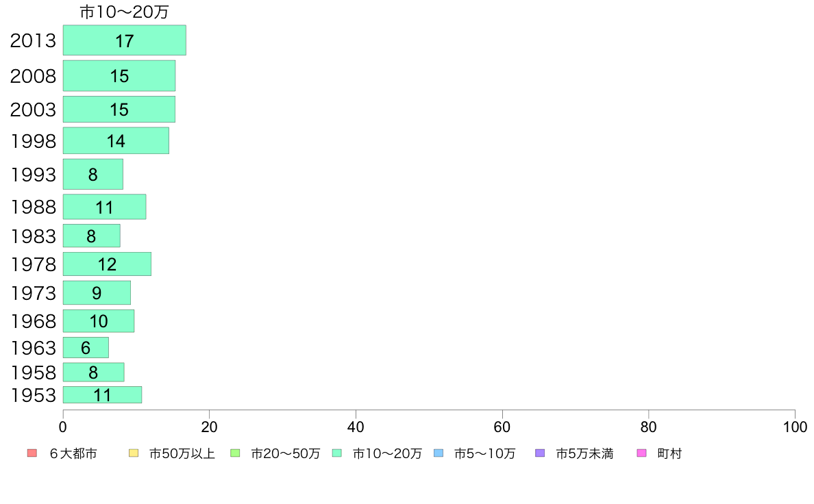Click the 市50万以上 yellow legend swatch
This screenshot has width=814, height=504.
tap(134, 453)
